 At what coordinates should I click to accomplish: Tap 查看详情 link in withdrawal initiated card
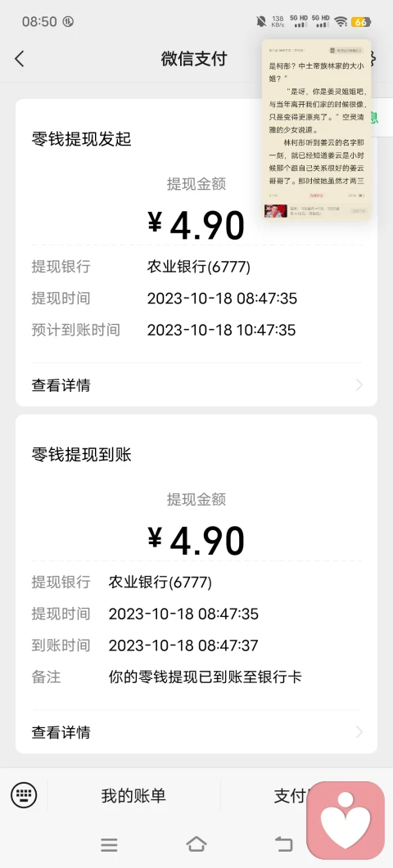(x=61, y=385)
